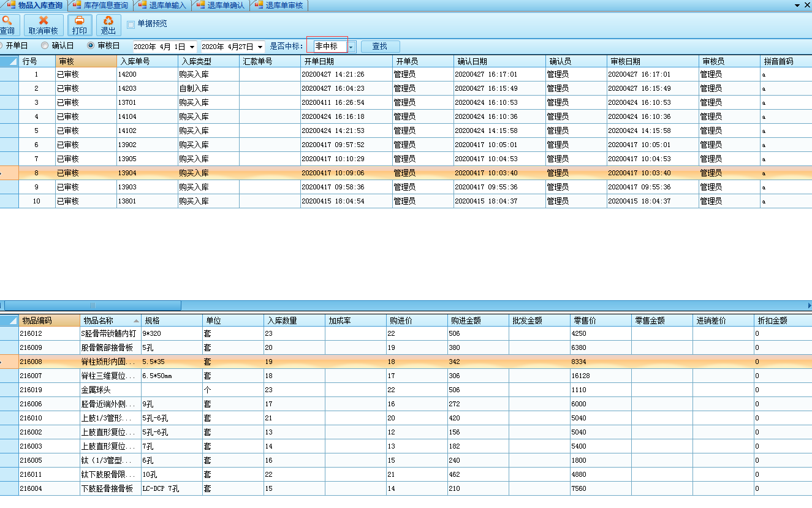
Task: Click 入库单号 13902 cell
Action: tap(147, 145)
